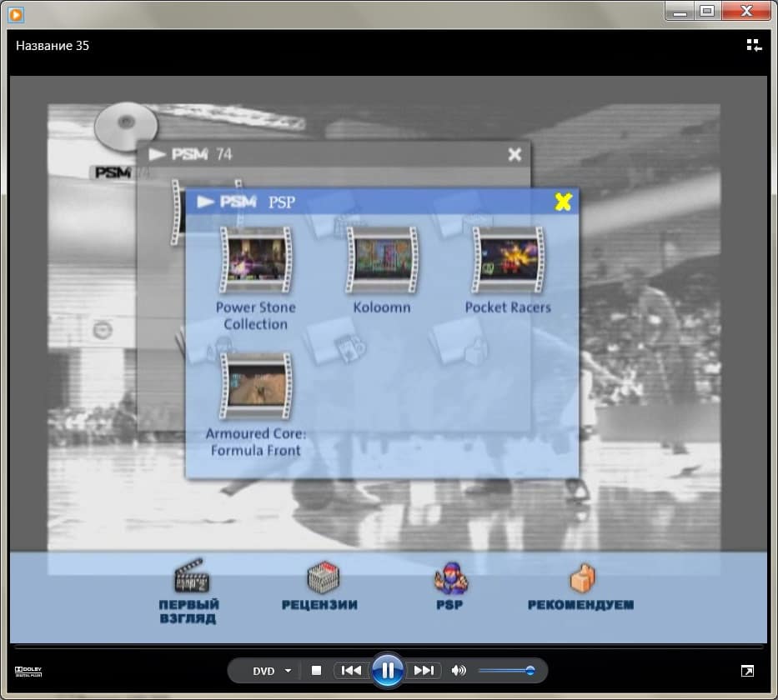Screen dimensions: 778x700
Task: Adjust the volume slider
Action: point(507,671)
